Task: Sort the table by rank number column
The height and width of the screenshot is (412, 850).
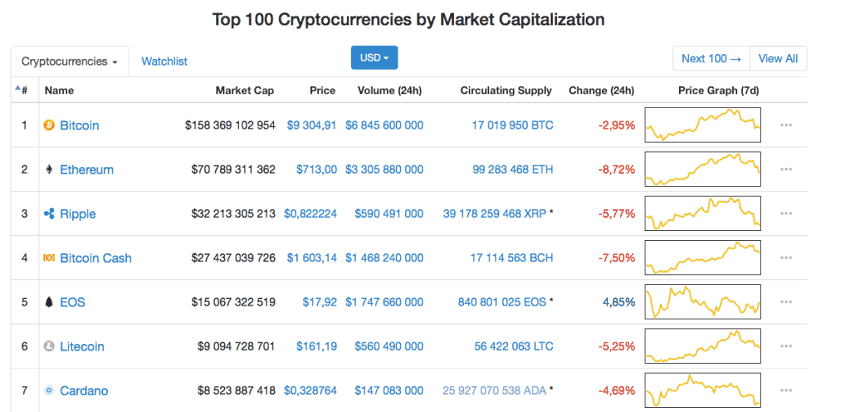Action: tap(22, 90)
